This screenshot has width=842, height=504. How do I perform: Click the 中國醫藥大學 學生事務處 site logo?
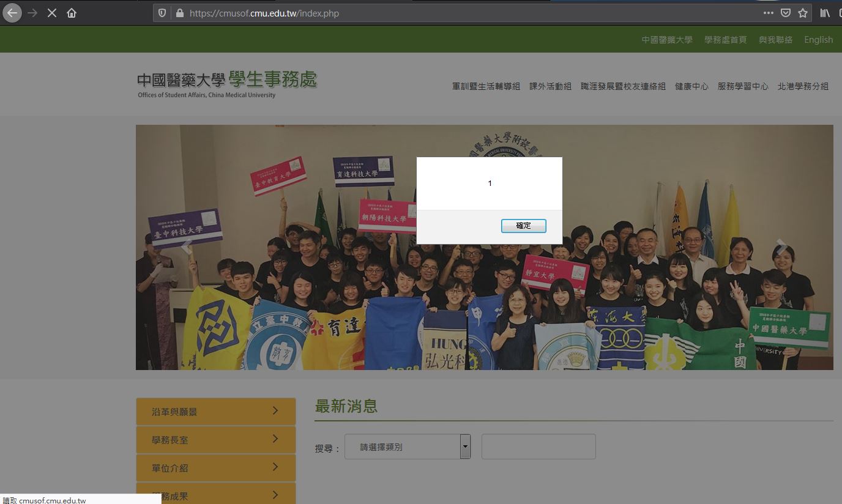pos(227,84)
